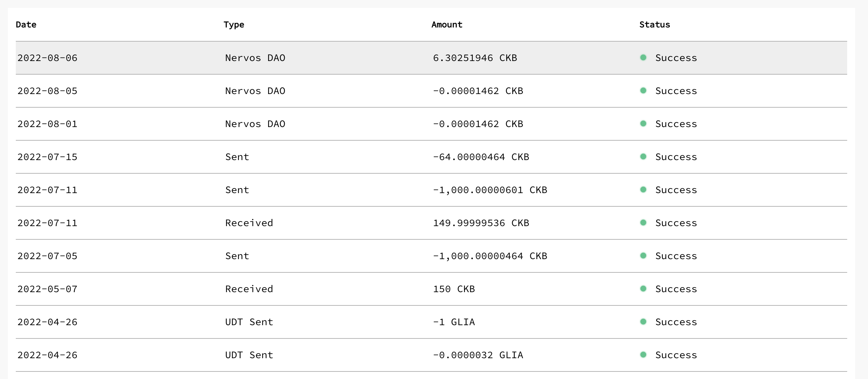Click Success text in the 2022-07-15 row
The height and width of the screenshot is (379, 868).
tap(676, 157)
